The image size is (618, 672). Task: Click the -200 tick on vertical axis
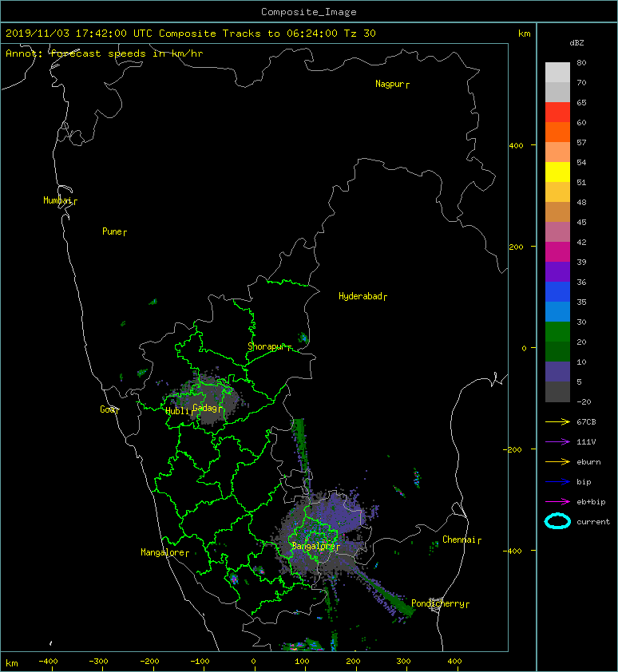tap(513, 449)
